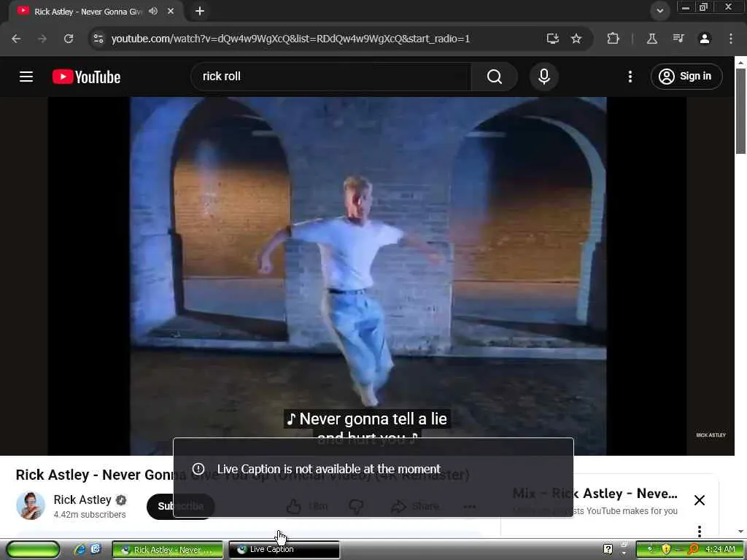Click the magnifier tray icon
The height and width of the screenshot is (560, 747).
(x=693, y=550)
